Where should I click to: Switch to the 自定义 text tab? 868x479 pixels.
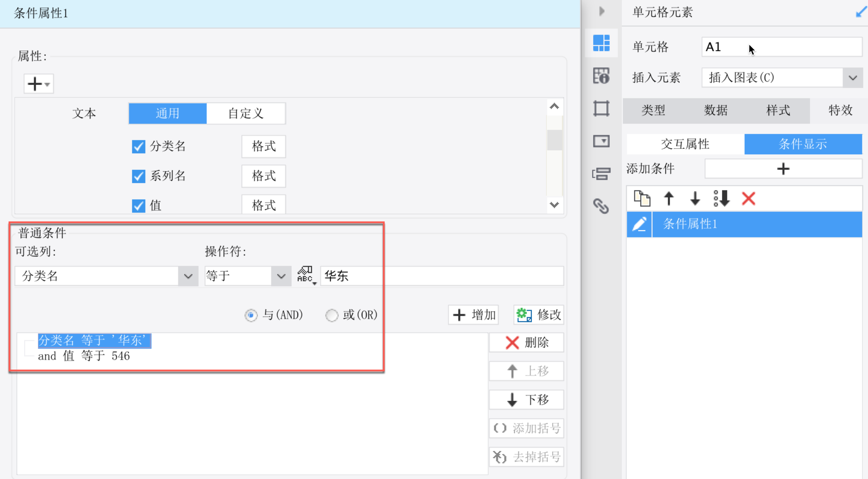pyautogui.click(x=246, y=113)
